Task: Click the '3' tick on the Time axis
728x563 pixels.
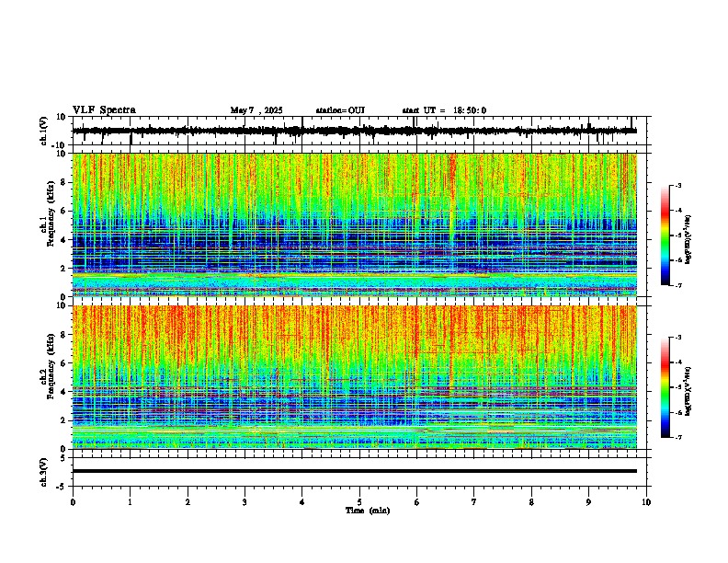Action: [245, 502]
